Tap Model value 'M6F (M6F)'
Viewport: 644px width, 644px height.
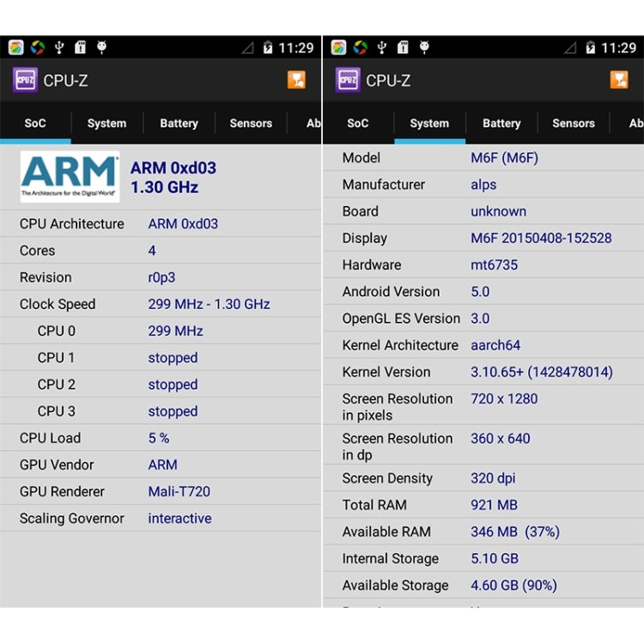click(504, 158)
